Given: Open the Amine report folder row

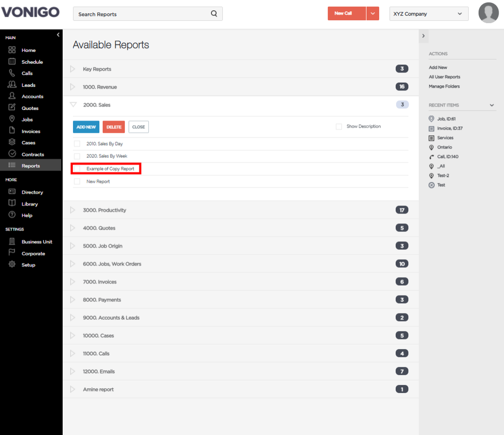Looking at the screenshot, I should point(241,389).
